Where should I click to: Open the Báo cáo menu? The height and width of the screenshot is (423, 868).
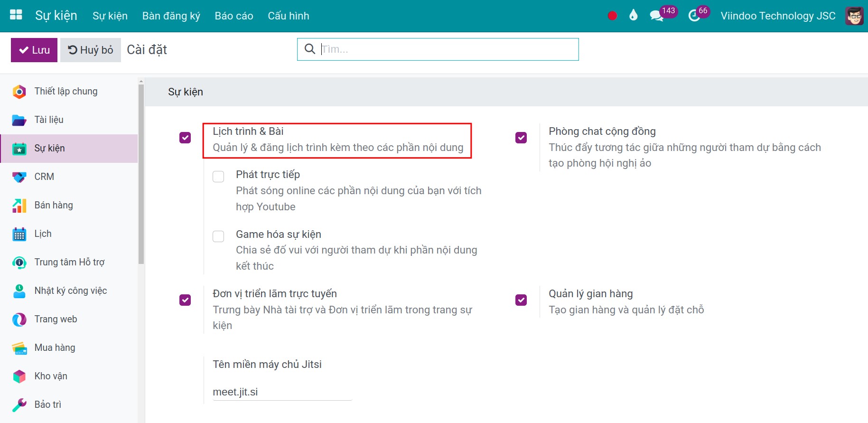tap(234, 16)
